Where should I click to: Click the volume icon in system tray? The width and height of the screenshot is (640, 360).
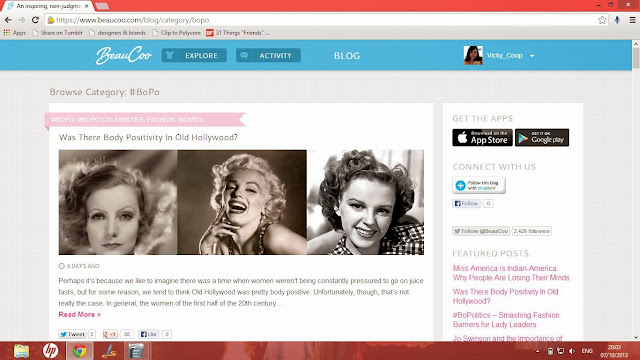572,351
